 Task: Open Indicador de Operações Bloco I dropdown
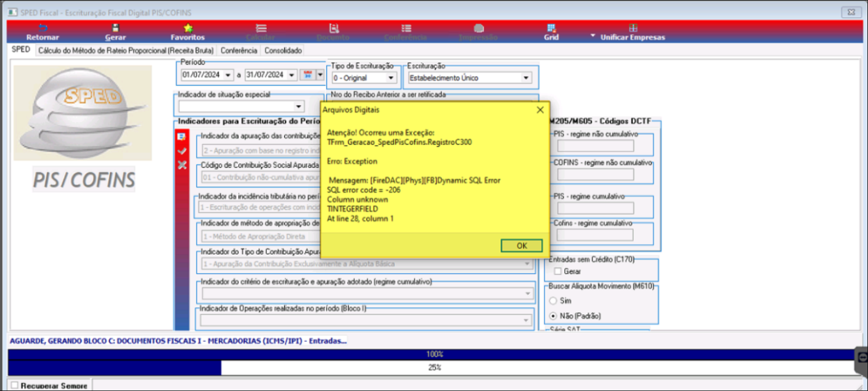(x=526, y=320)
